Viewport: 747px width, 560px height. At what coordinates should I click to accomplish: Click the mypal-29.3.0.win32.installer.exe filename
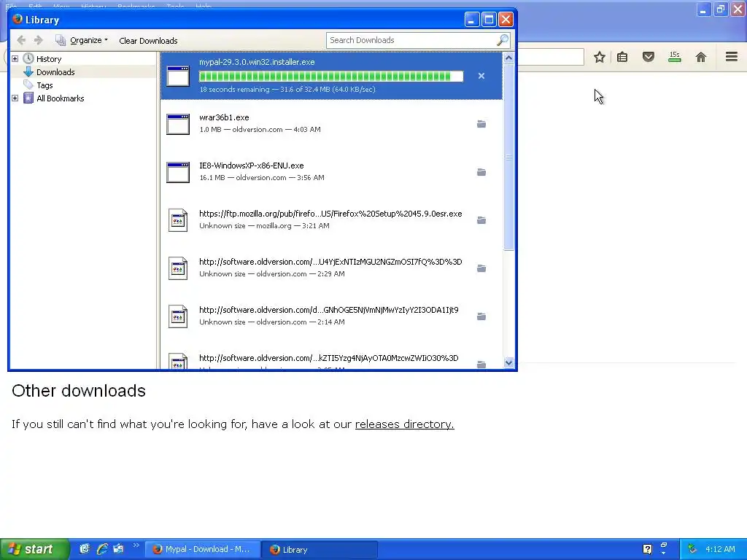pos(257,62)
